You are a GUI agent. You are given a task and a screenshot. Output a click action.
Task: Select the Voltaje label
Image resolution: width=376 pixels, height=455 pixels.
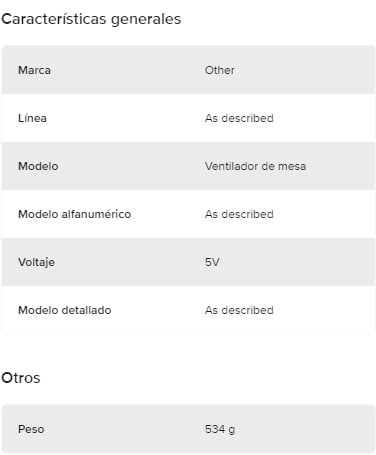pyautogui.click(x=36, y=262)
